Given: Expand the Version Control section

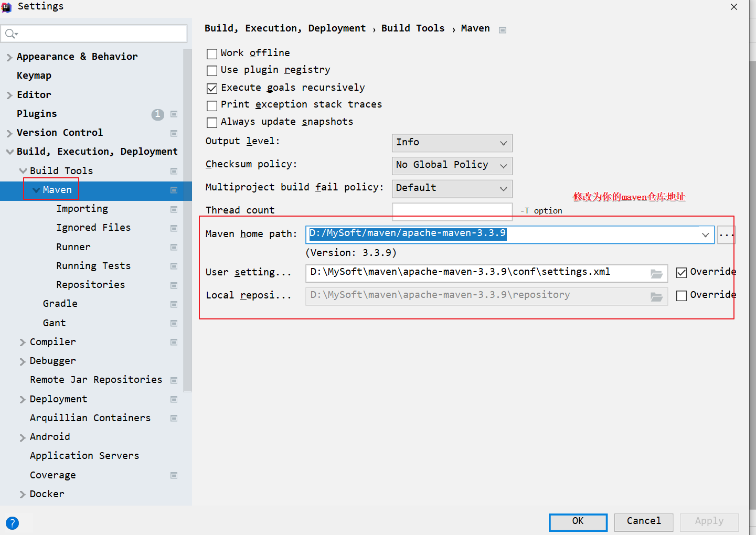Looking at the screenshot, I should pos(9,133).
